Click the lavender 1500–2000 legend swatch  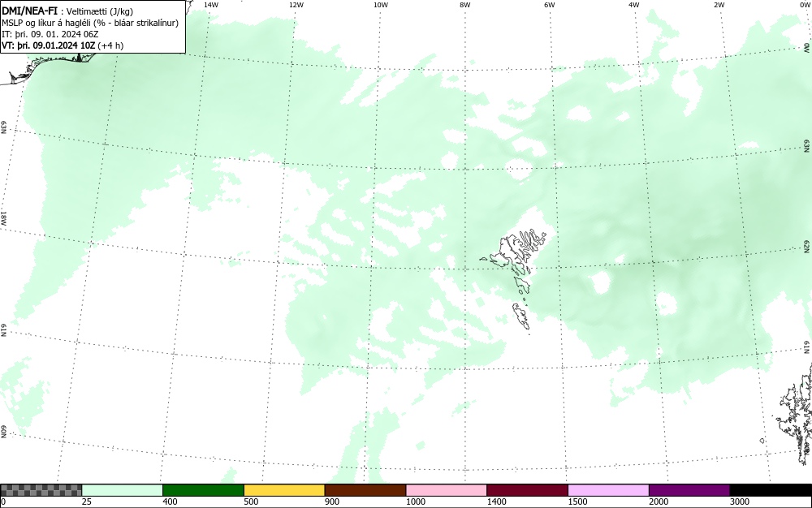608,490
